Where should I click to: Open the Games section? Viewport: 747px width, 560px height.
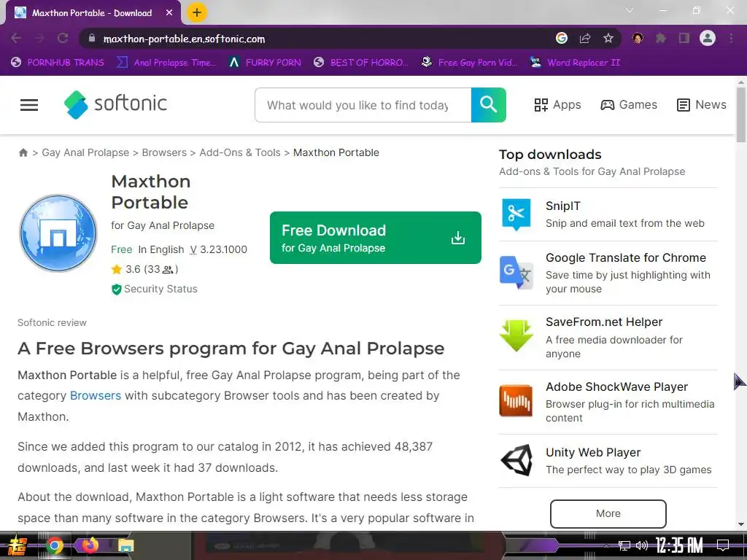(629, 105)
